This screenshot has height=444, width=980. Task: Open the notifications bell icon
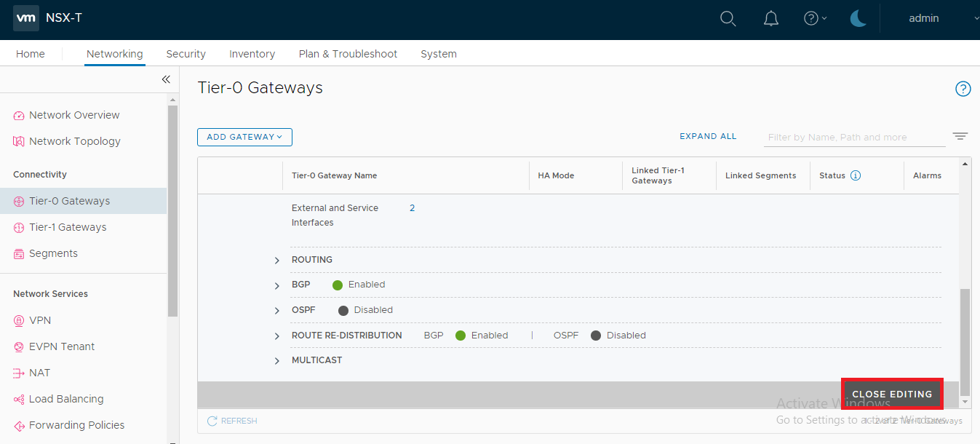pos(770,19)
